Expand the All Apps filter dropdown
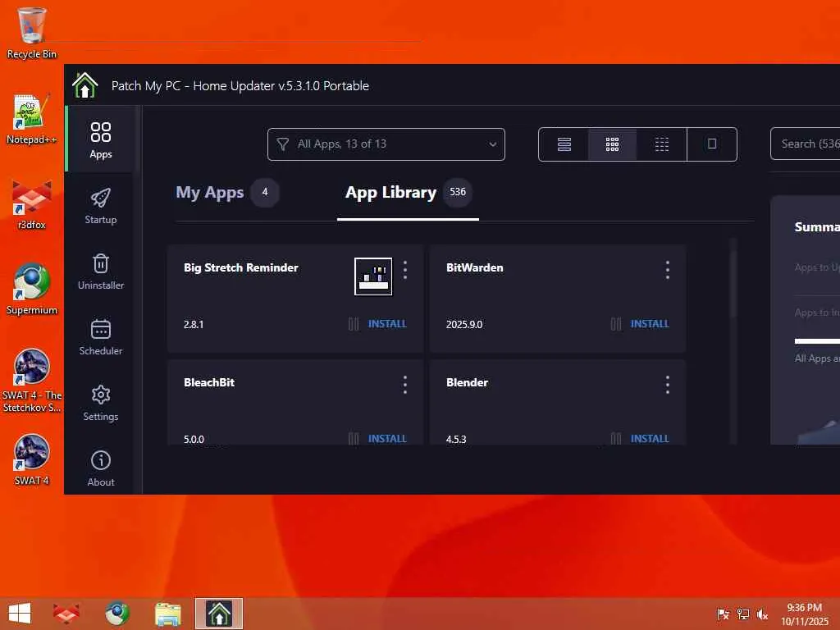 coord(386,144)
